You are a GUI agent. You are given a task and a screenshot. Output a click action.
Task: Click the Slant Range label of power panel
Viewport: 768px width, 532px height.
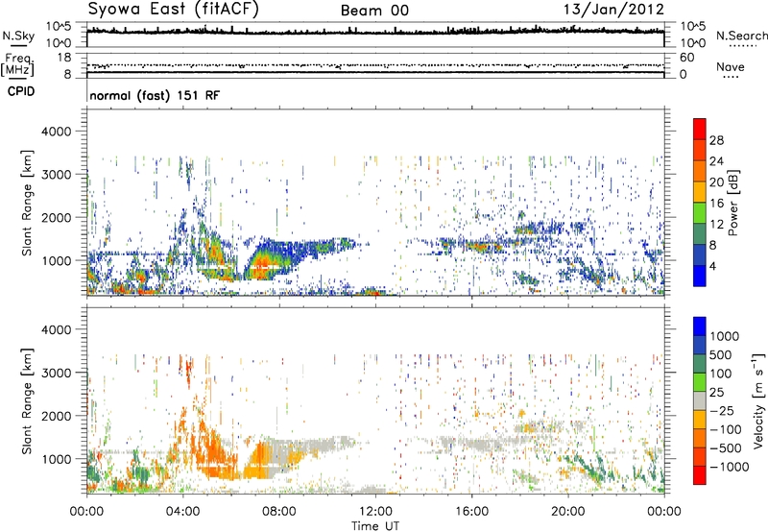coord(27,203)
